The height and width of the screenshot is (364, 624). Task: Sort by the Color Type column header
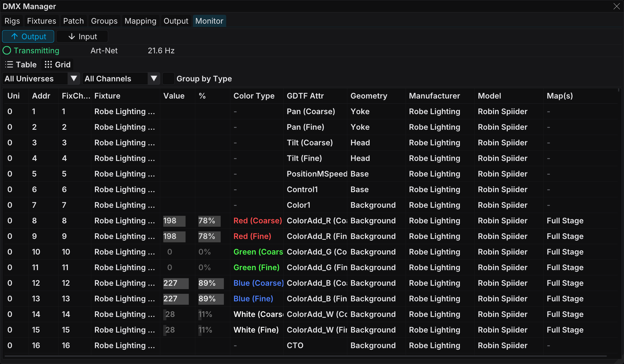254,96
